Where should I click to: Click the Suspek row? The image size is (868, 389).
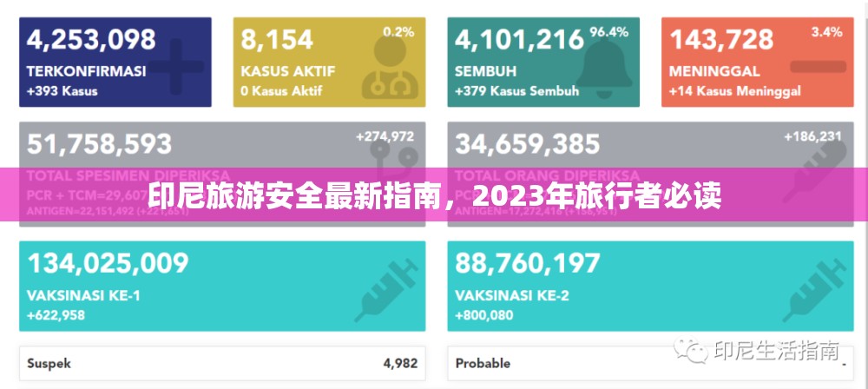click(222, 364)
